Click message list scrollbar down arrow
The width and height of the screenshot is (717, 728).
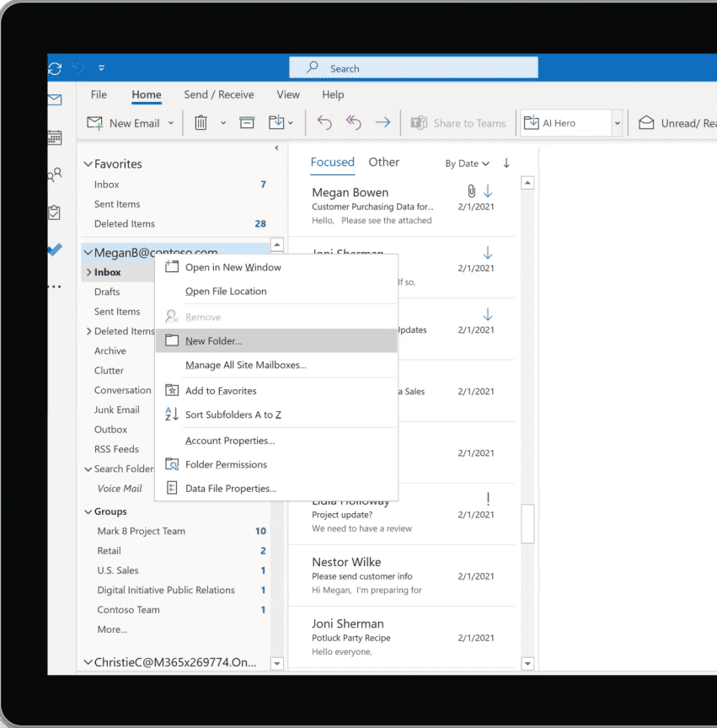coord(527,663)
